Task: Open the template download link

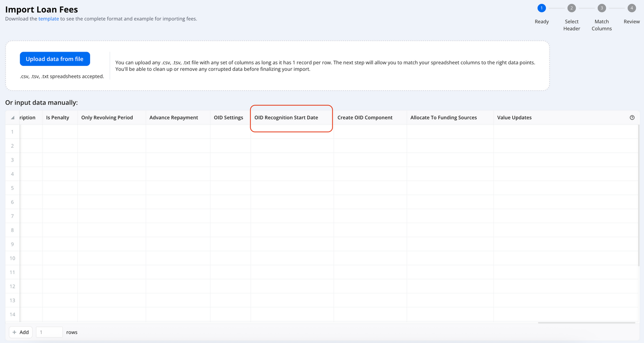Action: point(49,18)
